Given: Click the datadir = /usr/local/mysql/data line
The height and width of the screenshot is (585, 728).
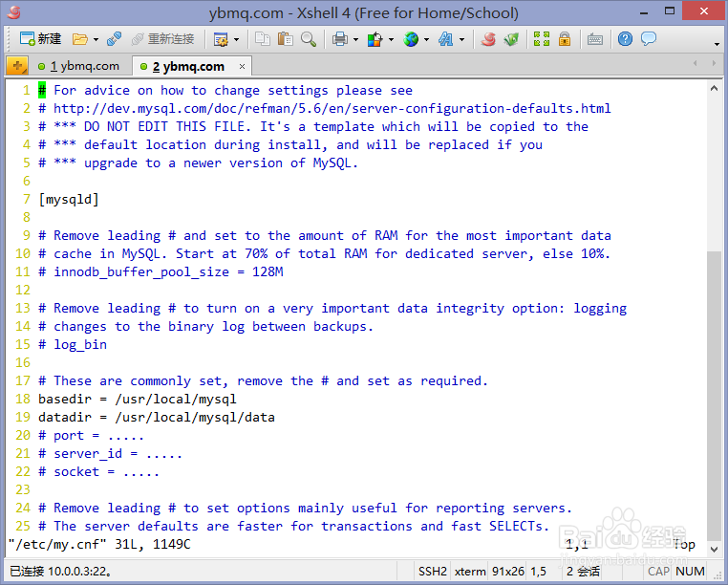Looking at the screenshot, I should point(157,417).
